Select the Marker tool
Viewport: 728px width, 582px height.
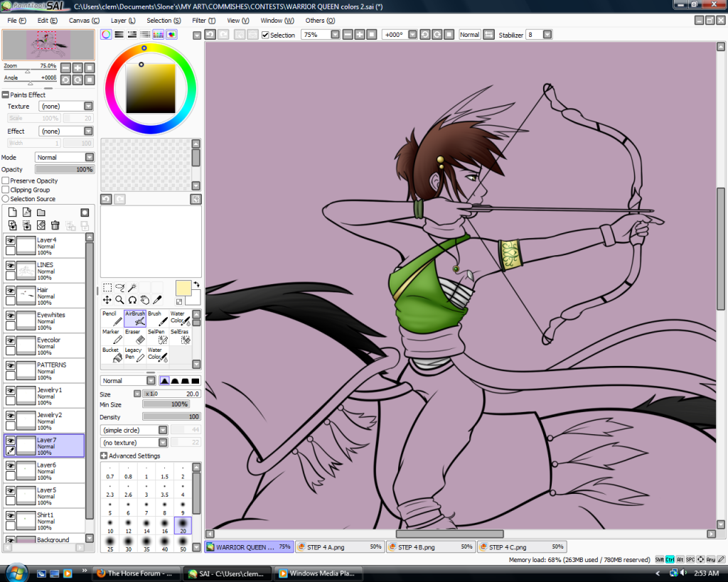(112, 337)
